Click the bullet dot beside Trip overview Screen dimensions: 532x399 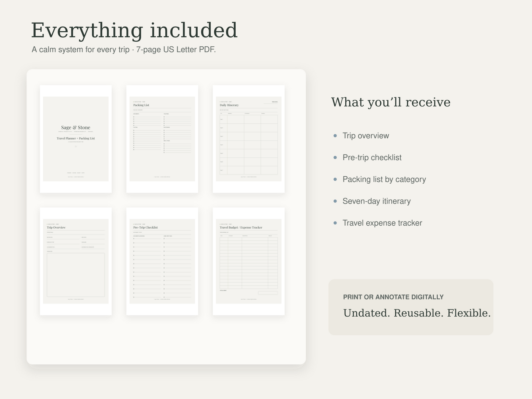tap(335, 136)
